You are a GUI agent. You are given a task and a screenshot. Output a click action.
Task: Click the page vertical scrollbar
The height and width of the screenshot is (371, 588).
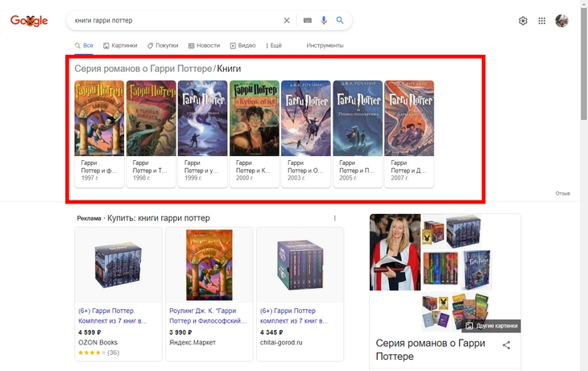coord(584,64)
